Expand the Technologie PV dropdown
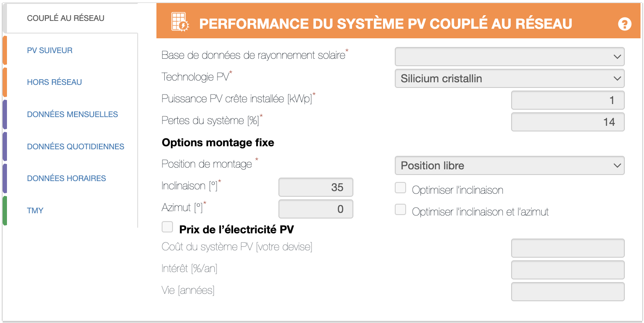This screenshot has height=323, width=644. [x=509, y=79]
